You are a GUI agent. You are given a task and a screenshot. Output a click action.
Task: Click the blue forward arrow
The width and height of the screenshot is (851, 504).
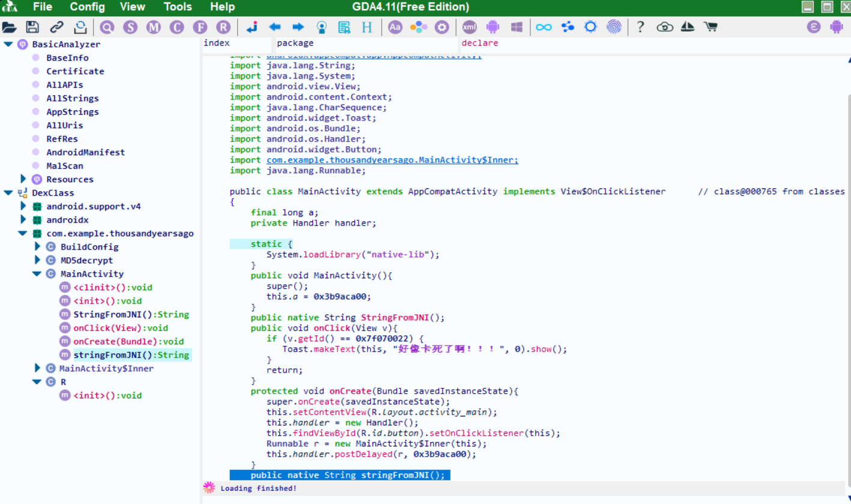(x=298, y=27)
